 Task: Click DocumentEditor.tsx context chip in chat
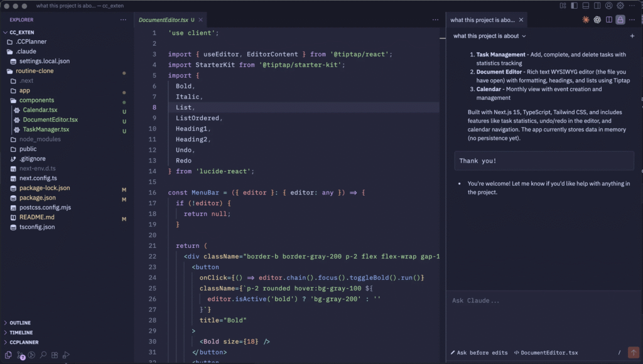[x=546, y=353]
